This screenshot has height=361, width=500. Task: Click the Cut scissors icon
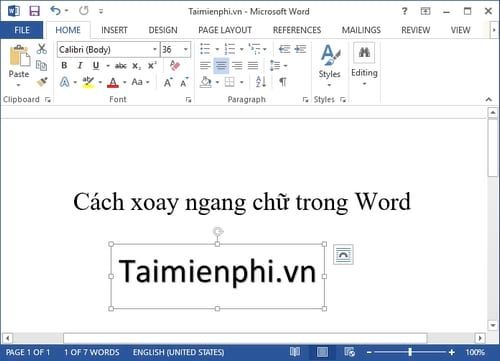(x=42, y=49)
